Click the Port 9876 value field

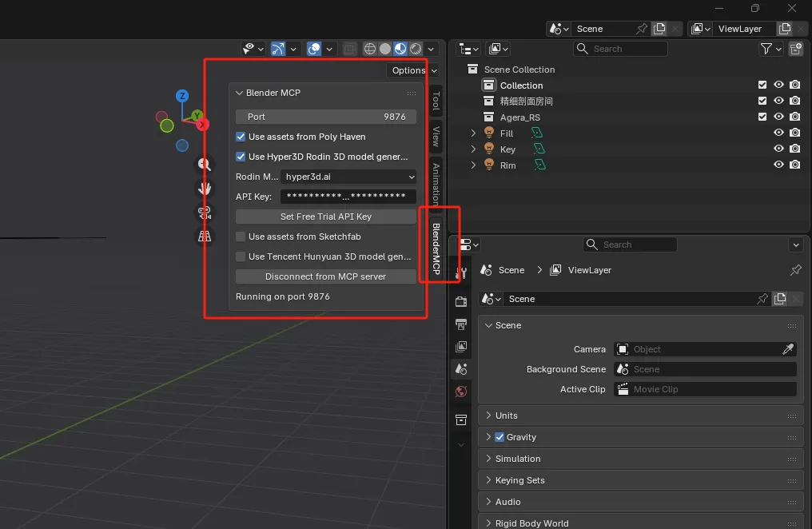coord(325,117)
